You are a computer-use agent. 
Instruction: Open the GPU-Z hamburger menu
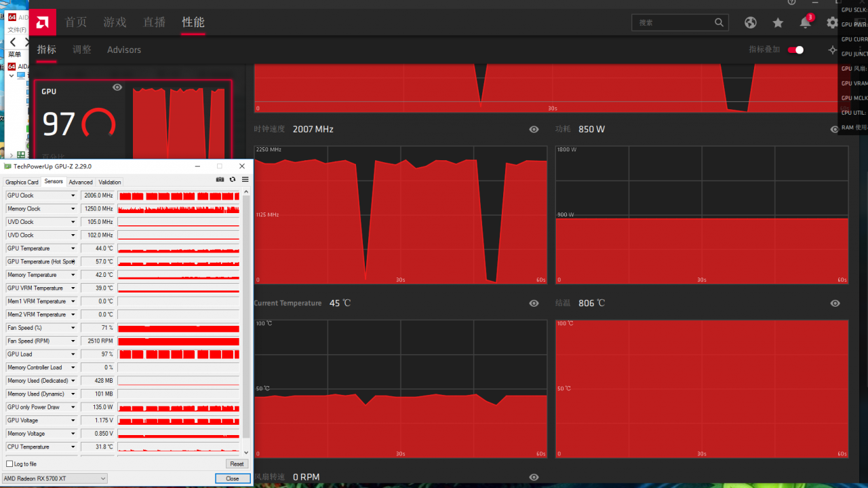pyautogui.click(x=245, y=179)
